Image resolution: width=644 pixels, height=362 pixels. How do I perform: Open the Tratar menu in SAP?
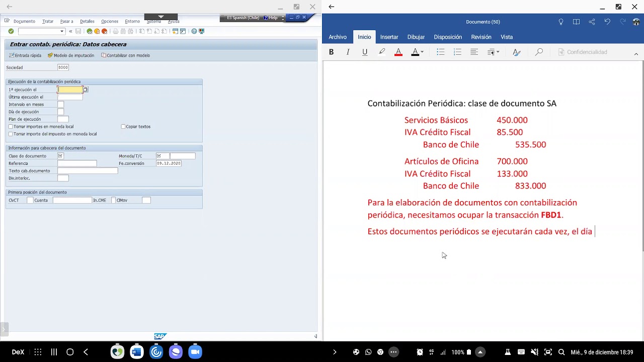pyautogui.click(x=48, y=21)
